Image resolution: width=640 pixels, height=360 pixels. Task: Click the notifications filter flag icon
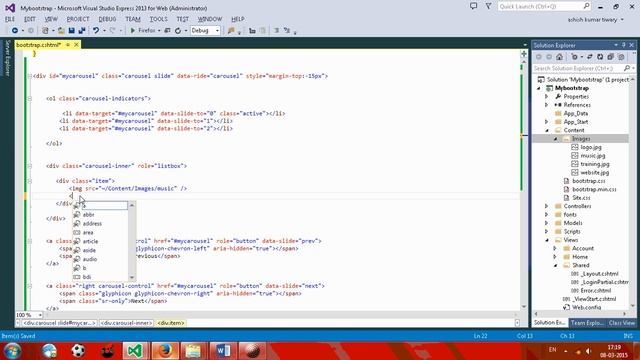coord(488,6)
